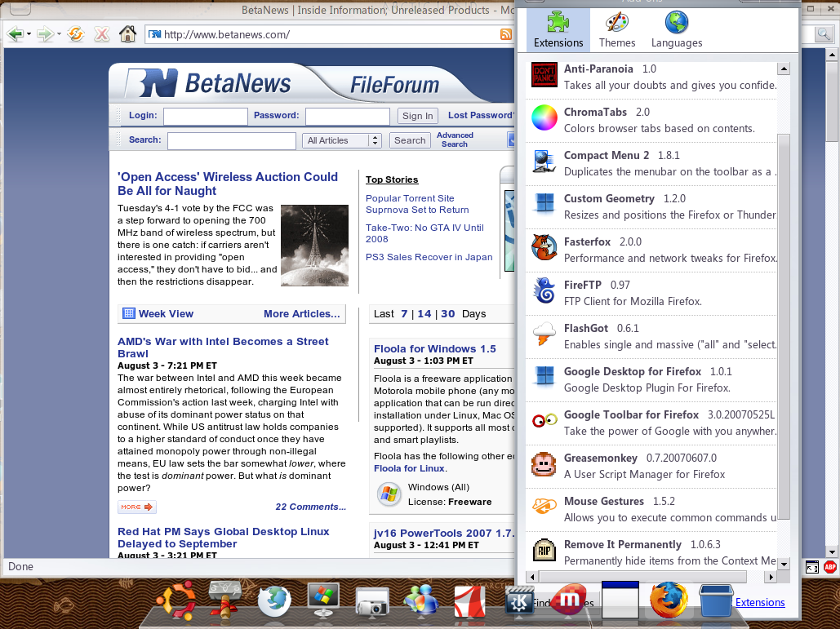Viewport: 840px width, 629px height.
Task: Select the ChromaTabs color wheel icon
Action: 544,117
